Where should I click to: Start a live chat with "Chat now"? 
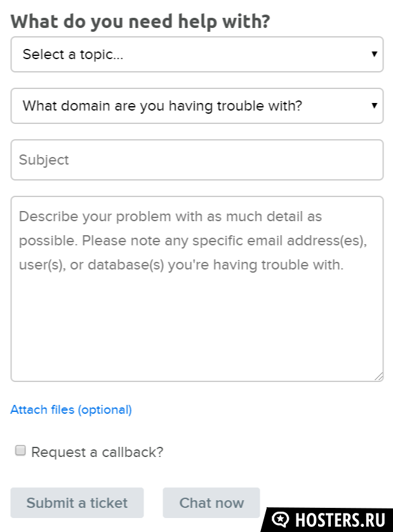coord(211,503)
